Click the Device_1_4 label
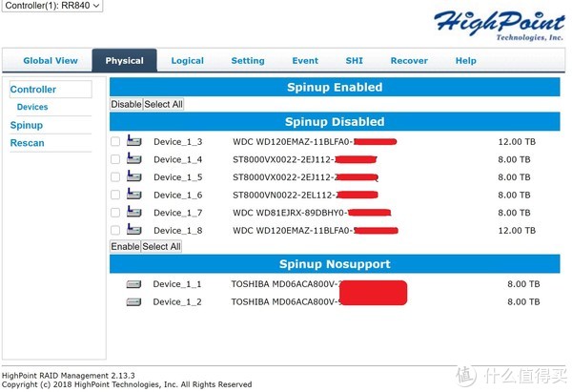The image size is (572, 392). (x=177, y=159)
